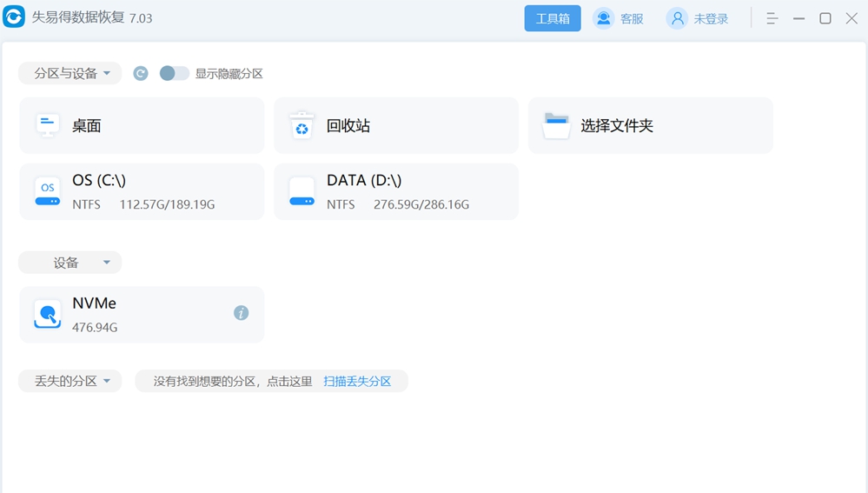The width and height of the screenshot is (868, 493).
Task: Close the data recovery window
Action: pos(852,18)
